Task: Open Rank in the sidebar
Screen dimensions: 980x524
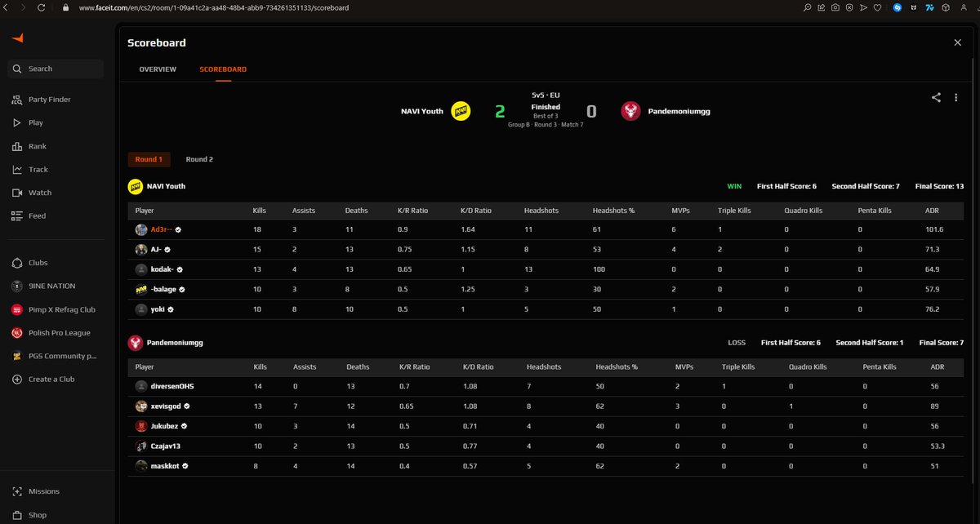Action: (29, 146)
